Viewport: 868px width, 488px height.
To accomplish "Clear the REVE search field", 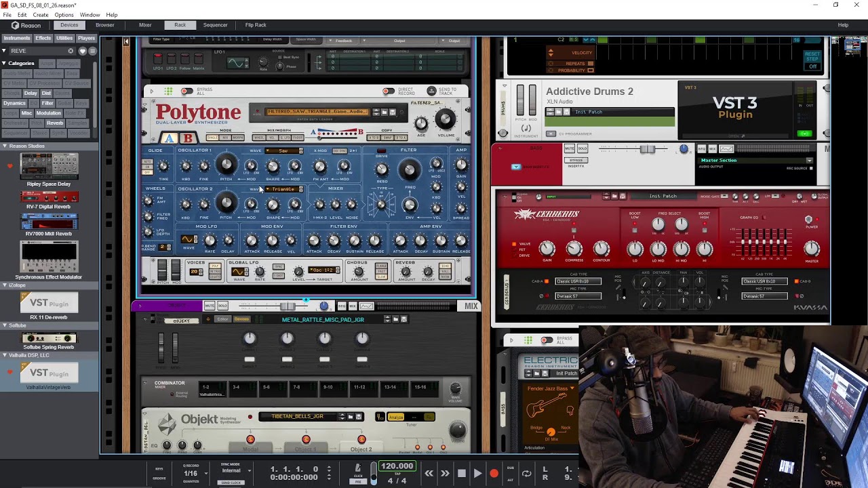I will 71,51.
